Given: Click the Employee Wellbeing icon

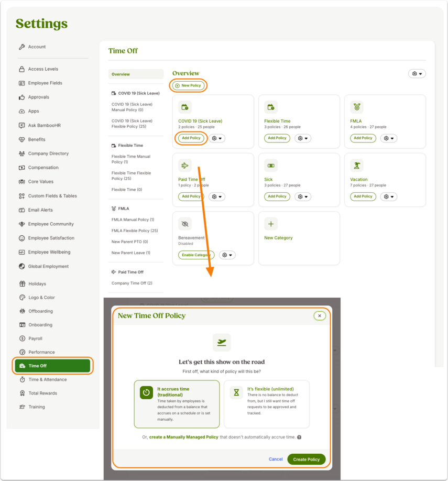Looking at the screenshot, I should coord(22,252).
